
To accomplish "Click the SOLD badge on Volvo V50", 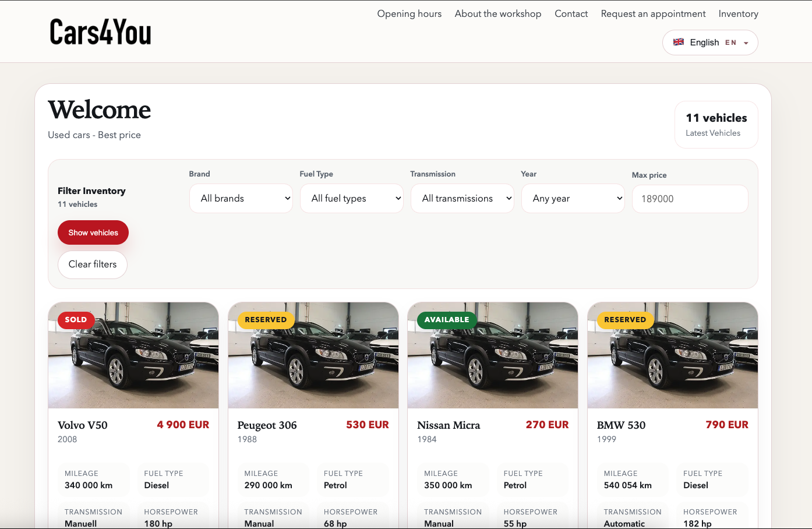I will 76,320.
